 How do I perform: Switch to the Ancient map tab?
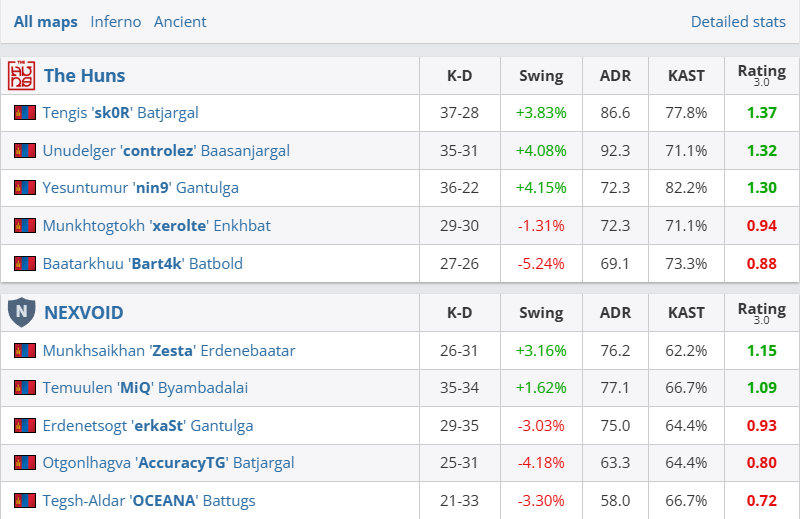pos(180,21)
